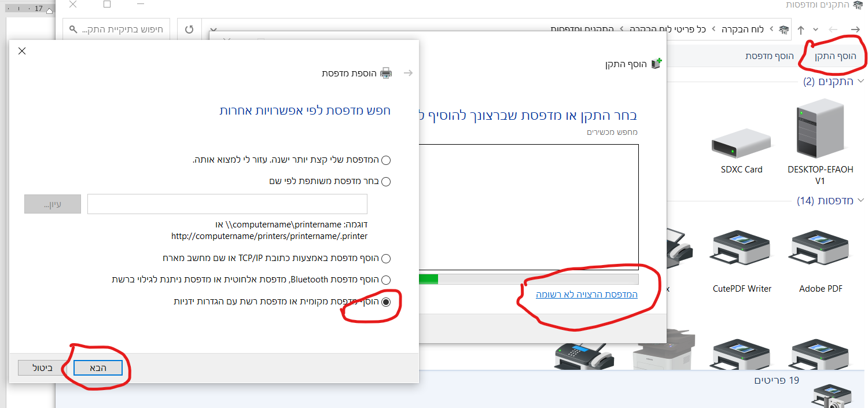Click the green device search progress bar
The height and width of the screenshot is (408, 868).
[x=429, y=279]
